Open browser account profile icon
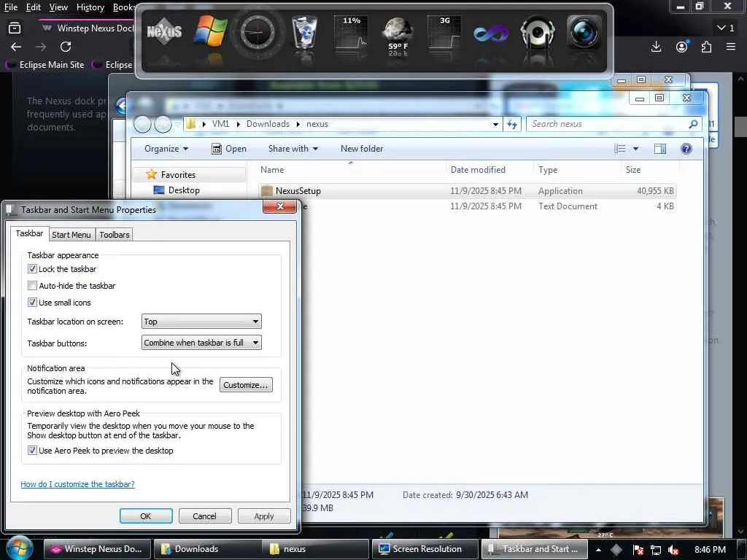 click(682, 46)
